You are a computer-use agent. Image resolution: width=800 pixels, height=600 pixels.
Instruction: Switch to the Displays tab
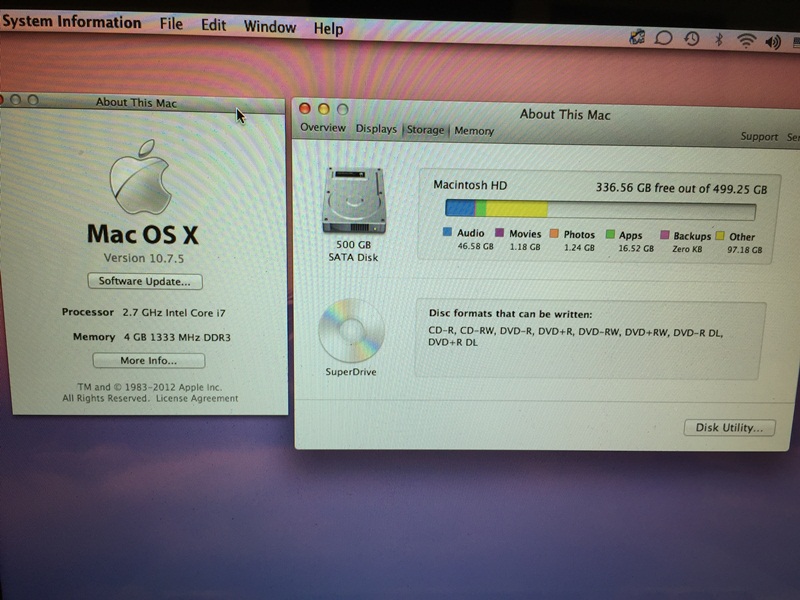pos(376,129)
